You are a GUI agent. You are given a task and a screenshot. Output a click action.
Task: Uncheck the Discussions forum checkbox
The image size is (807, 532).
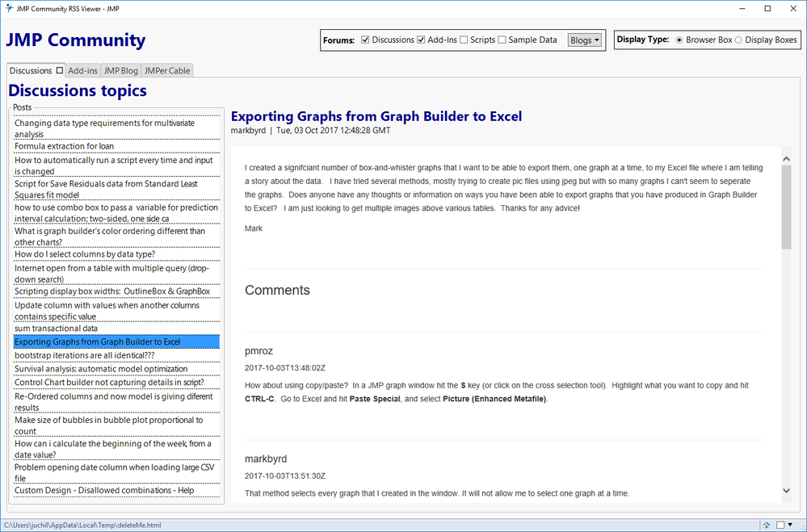point(365,40)
